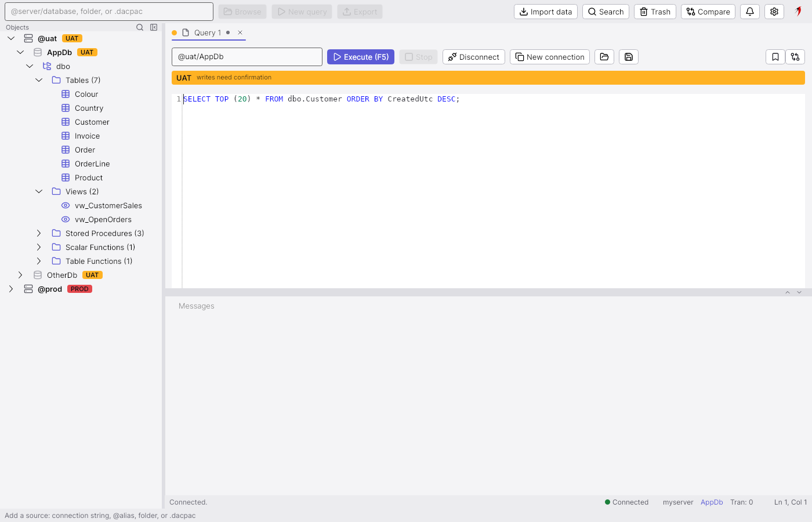Collapse the AppDb database node
Screen dimensions: 812x522
[x=20, y=52]
